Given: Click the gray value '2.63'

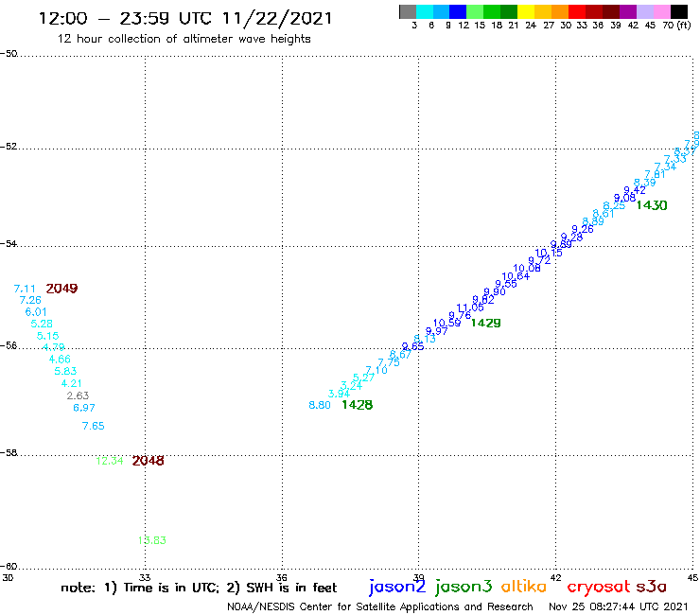Looking at the screenshot, I should tap(79, 395).
